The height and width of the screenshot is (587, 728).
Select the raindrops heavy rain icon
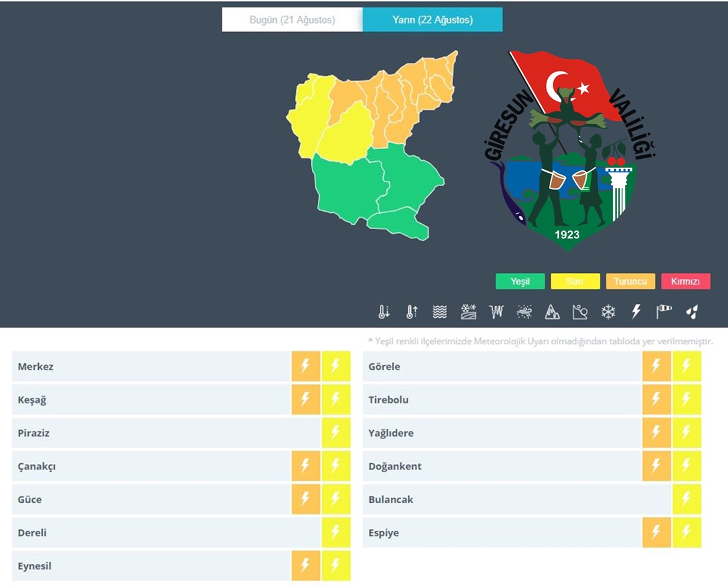point(692,312)
